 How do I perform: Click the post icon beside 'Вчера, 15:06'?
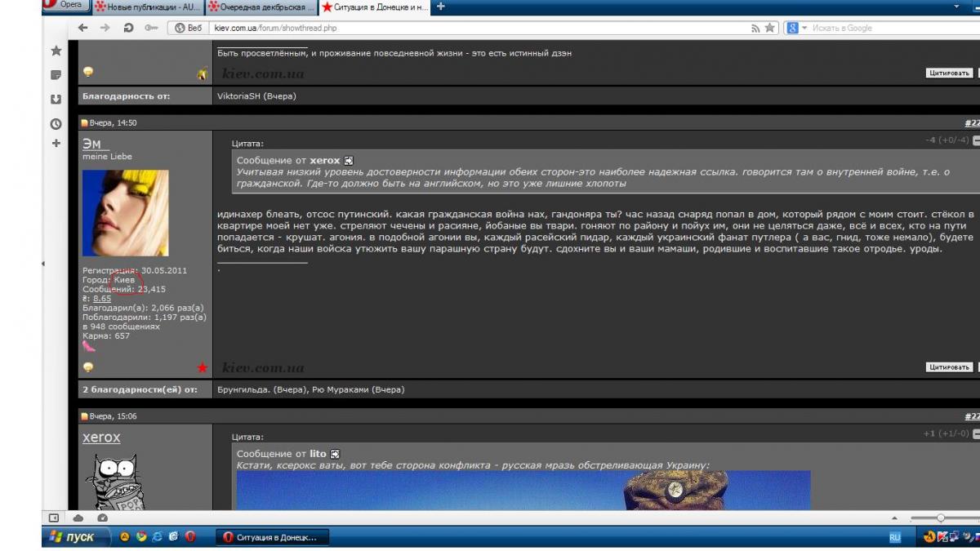coord(84,416)
